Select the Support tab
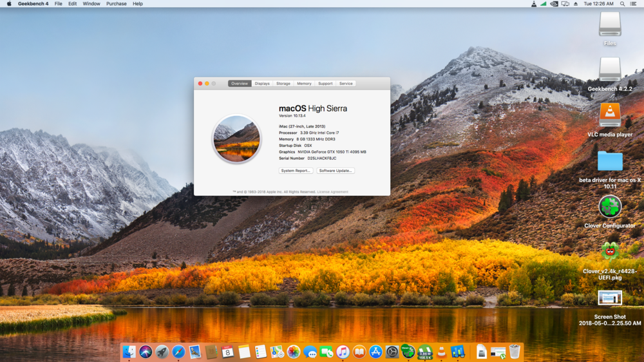 325,84
